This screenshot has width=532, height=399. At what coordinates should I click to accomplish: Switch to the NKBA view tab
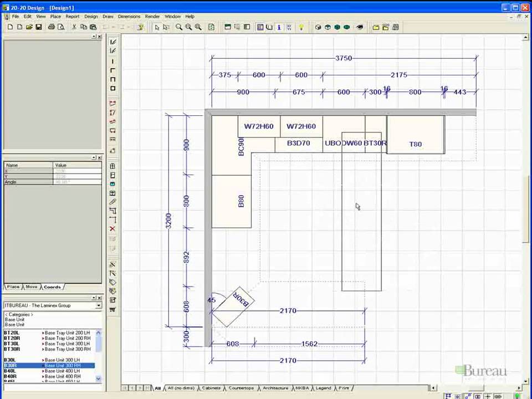[x=302, y=388]
